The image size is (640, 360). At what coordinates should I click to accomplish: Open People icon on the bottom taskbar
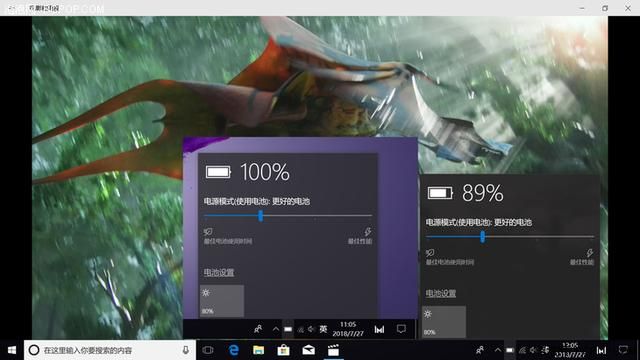[x=480, y=350]
